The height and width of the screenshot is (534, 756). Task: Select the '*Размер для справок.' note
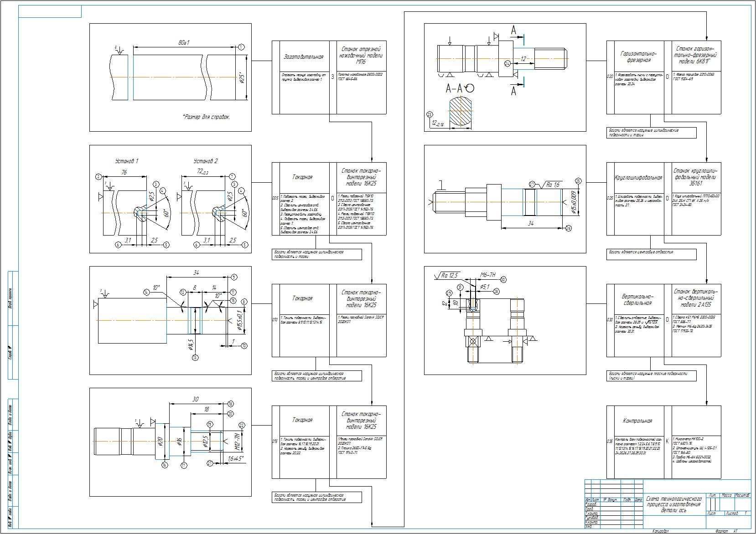point(206,117)
